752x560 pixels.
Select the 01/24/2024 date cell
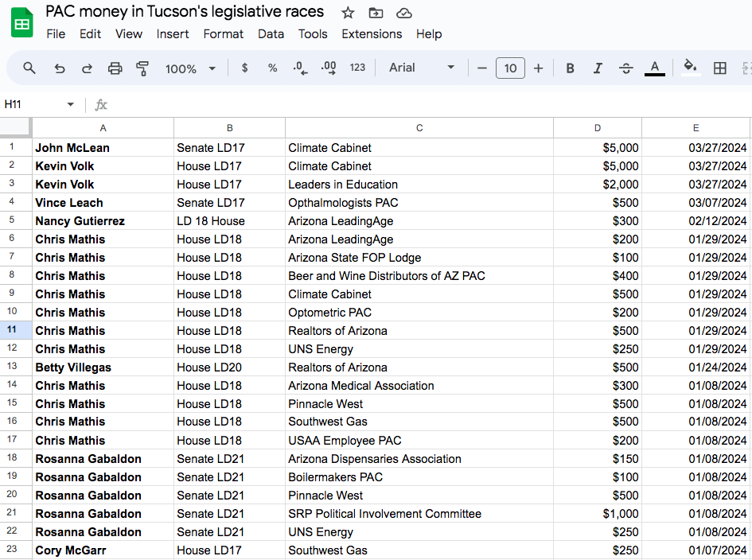click(x=697, y=367)
